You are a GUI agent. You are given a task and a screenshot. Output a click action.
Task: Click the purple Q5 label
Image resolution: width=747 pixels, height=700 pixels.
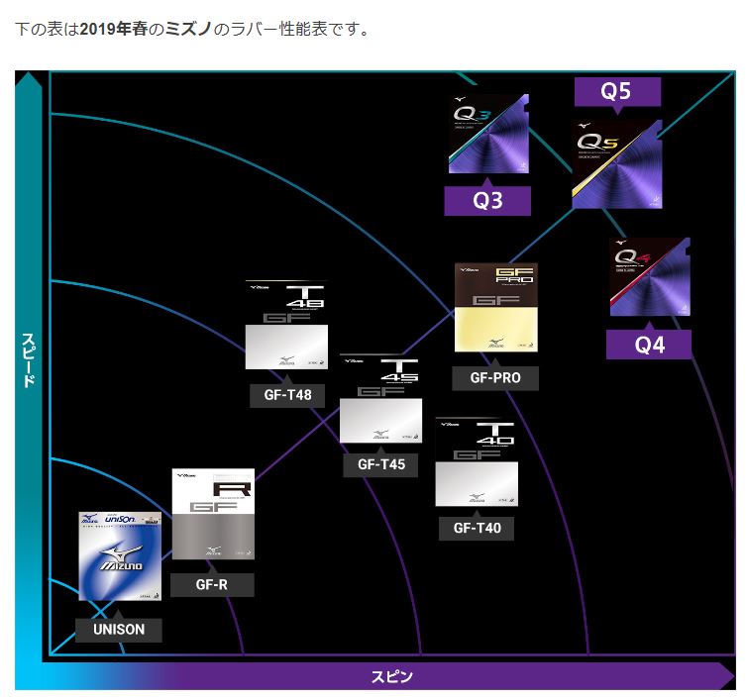click(x=617, y=91)
